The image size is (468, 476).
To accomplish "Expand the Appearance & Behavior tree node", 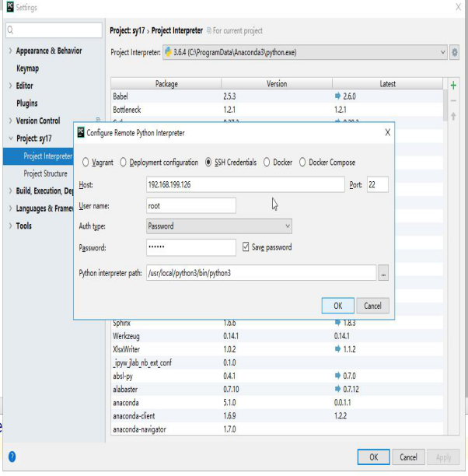I will click(x=10, y=51).
